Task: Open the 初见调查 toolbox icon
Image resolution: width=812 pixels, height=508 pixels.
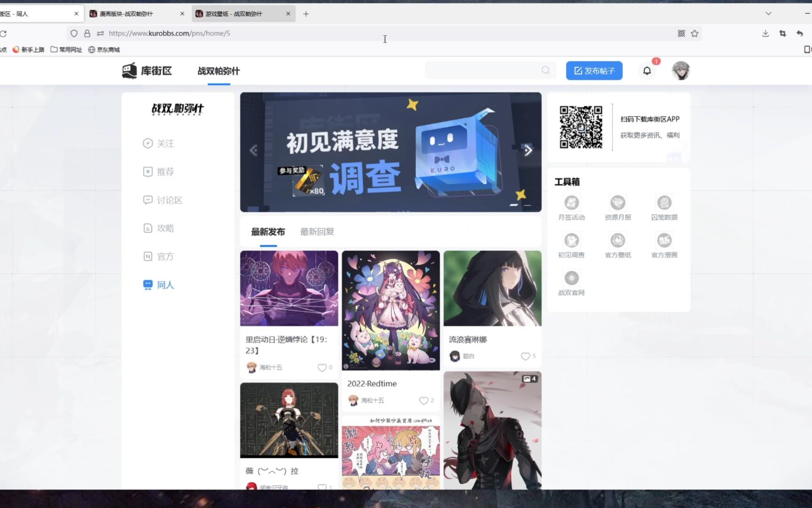Action: [571, 240]
